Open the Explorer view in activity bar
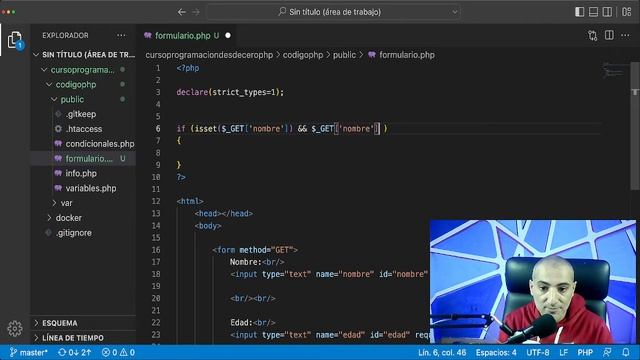This screenshot has height=360, width=640. tap(15, 40)
